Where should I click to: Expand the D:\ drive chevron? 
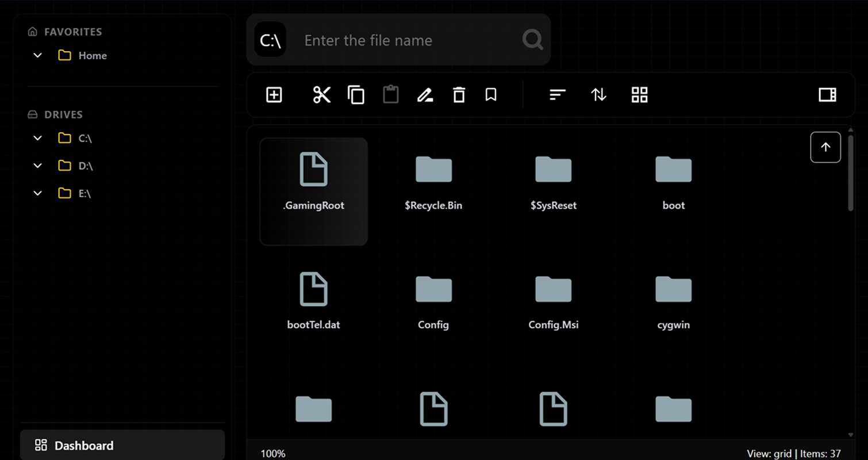(x=38, y=166)
